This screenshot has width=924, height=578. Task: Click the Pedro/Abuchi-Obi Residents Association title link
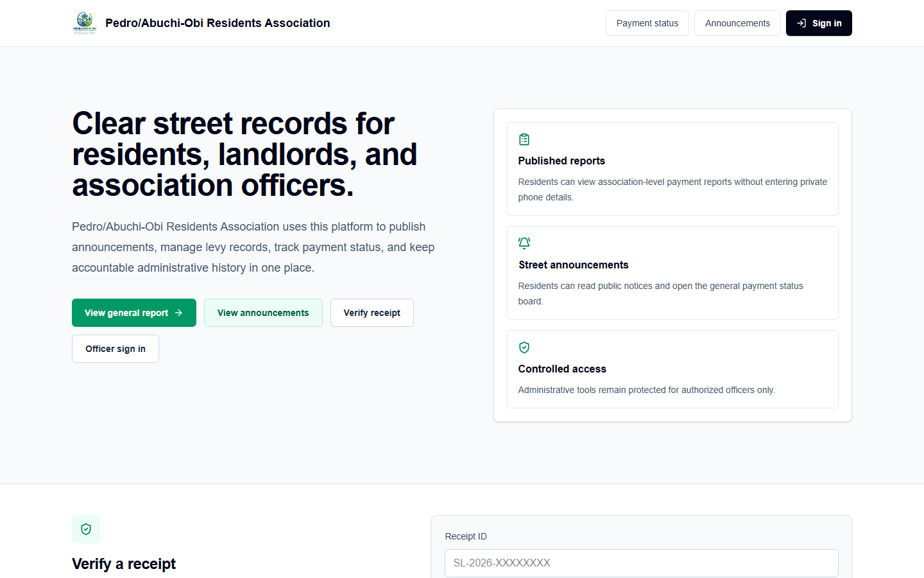(218, 23)
